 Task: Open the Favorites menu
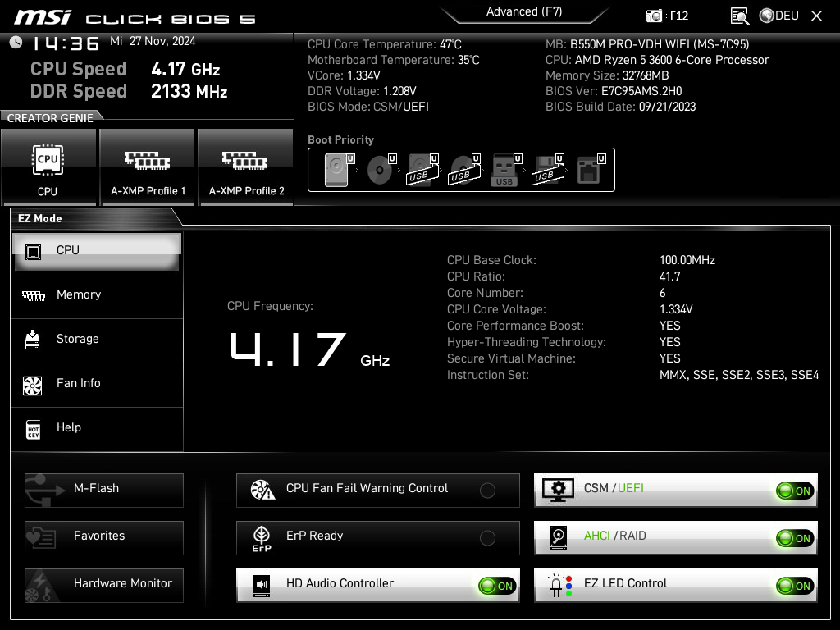[x=104, y=538]
